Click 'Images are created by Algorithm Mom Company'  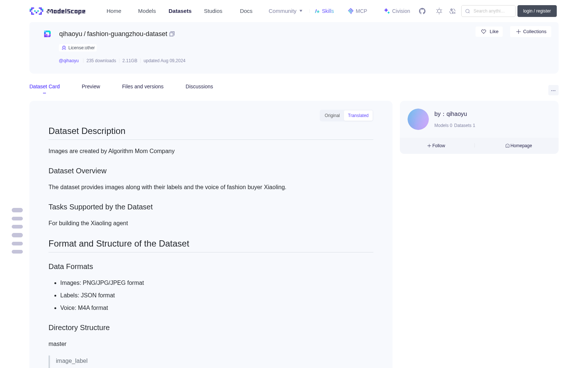[111, 151]
